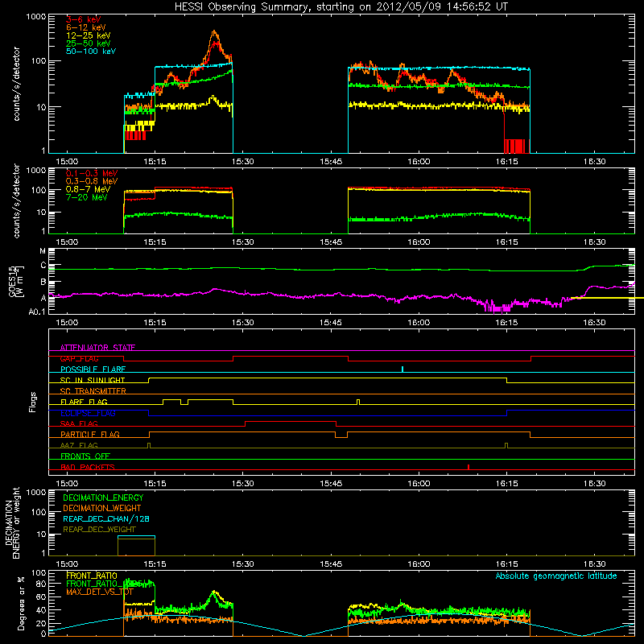
Task: Click the Absolute geomagnetic latitude label
Action: 556,576
